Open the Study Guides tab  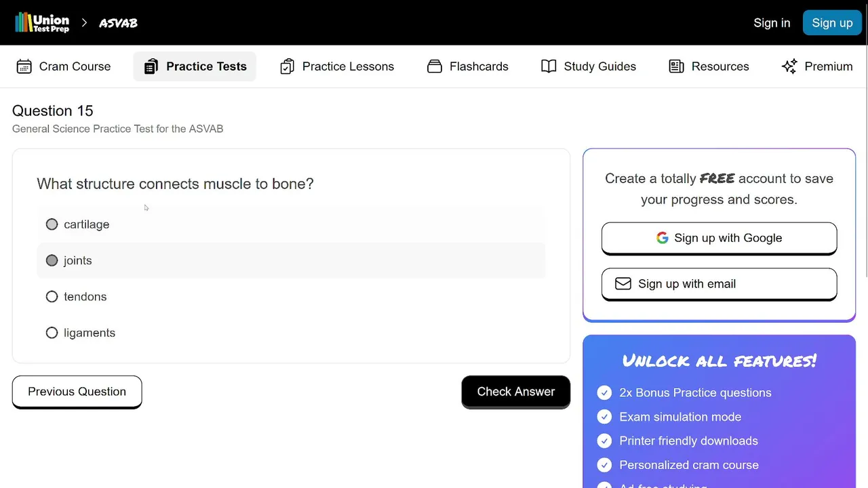coord(589,66)
